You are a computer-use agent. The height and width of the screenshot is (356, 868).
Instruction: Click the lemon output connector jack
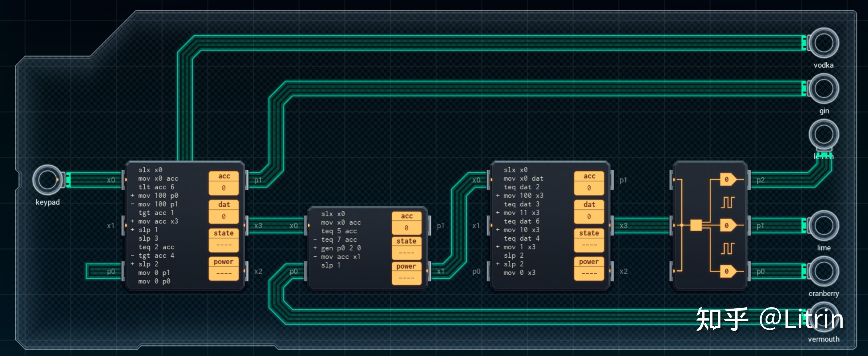coord(823,134)
